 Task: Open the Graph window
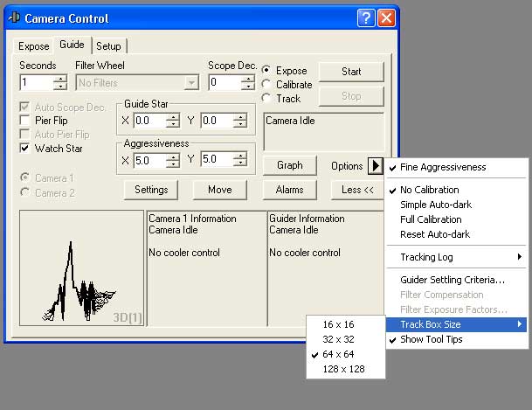289,165
